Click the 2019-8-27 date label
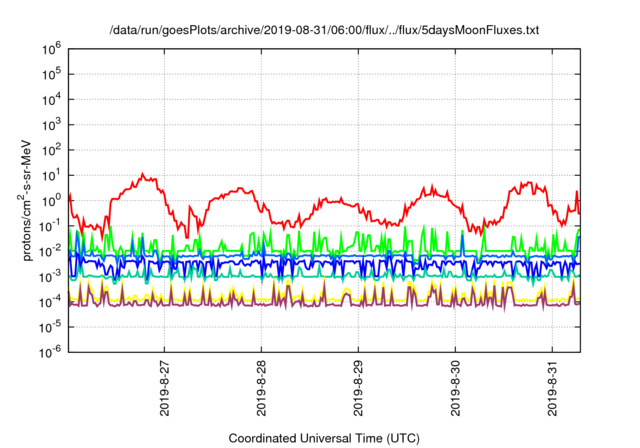The image size is (640, 448). pyautogui.click(x=164, y=388)
